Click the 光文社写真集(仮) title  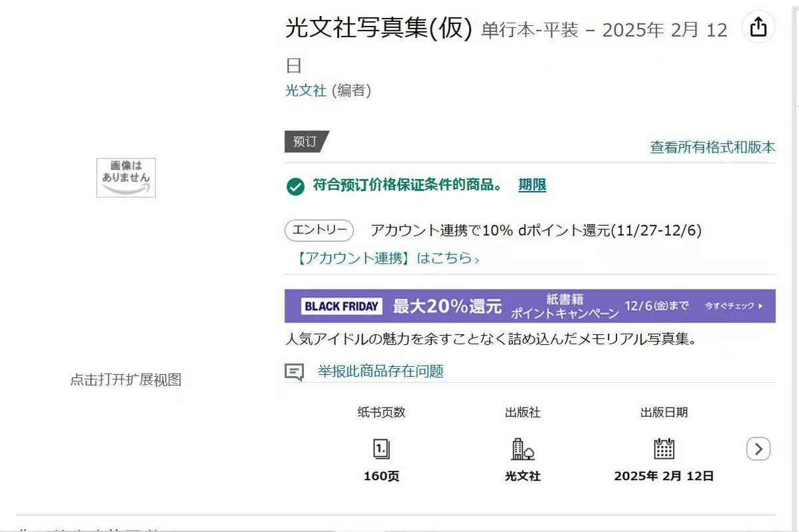pos(379,27)
